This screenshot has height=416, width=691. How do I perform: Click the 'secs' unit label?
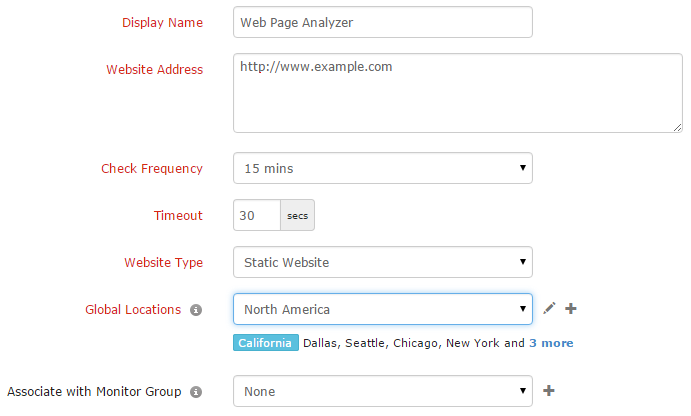297,215
